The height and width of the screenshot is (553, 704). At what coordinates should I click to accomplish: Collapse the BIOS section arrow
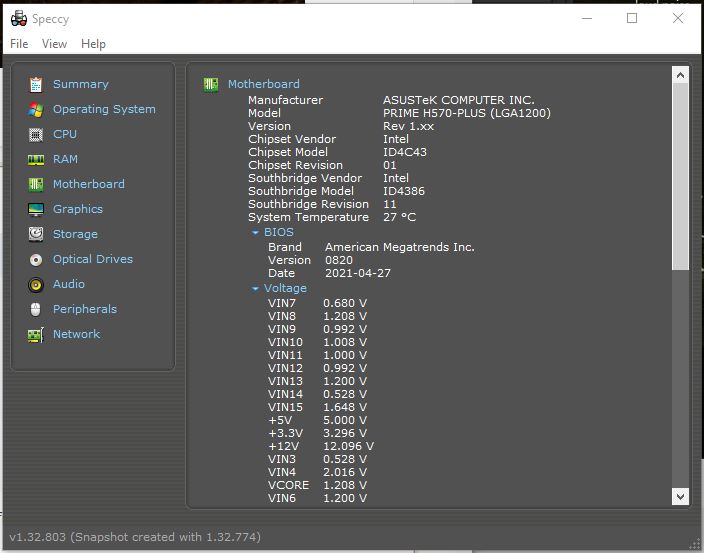255,233
